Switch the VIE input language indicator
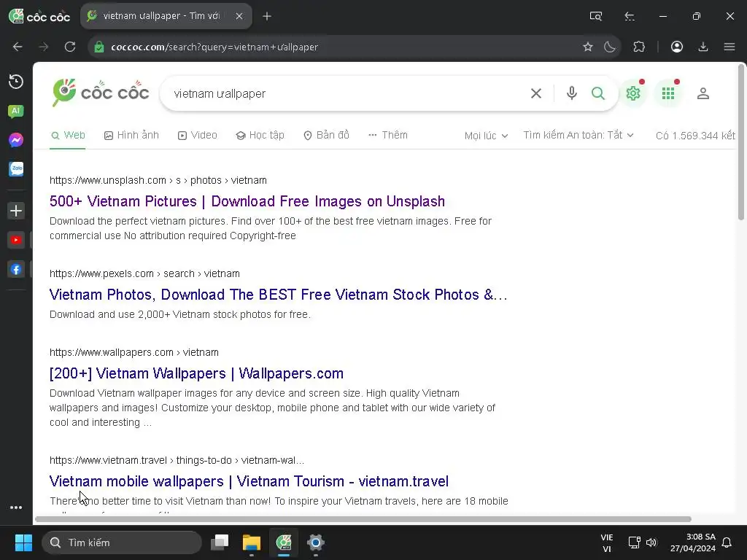Viewport: 747px width, 560px height. pyautogui.click(x=606, y=542)
